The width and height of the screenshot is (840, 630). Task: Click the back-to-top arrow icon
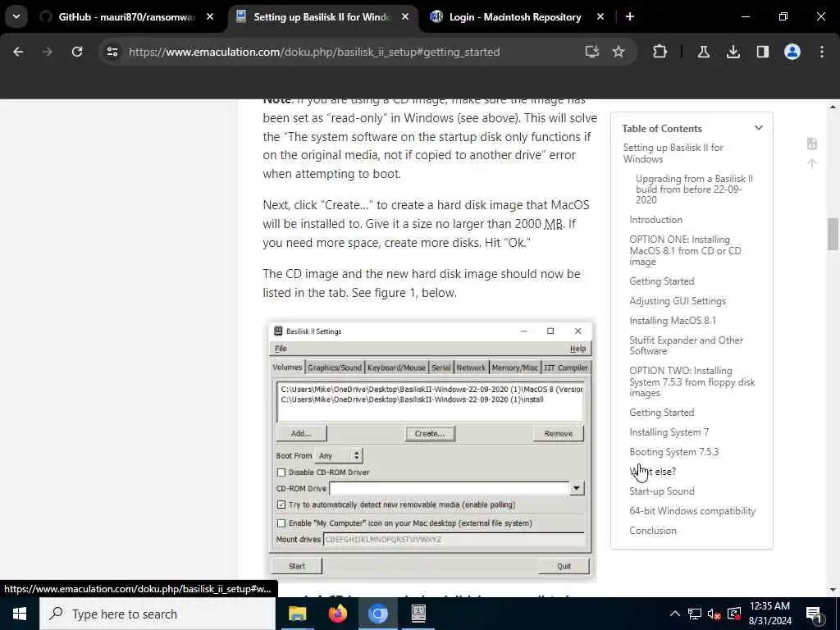pos(812,164)
